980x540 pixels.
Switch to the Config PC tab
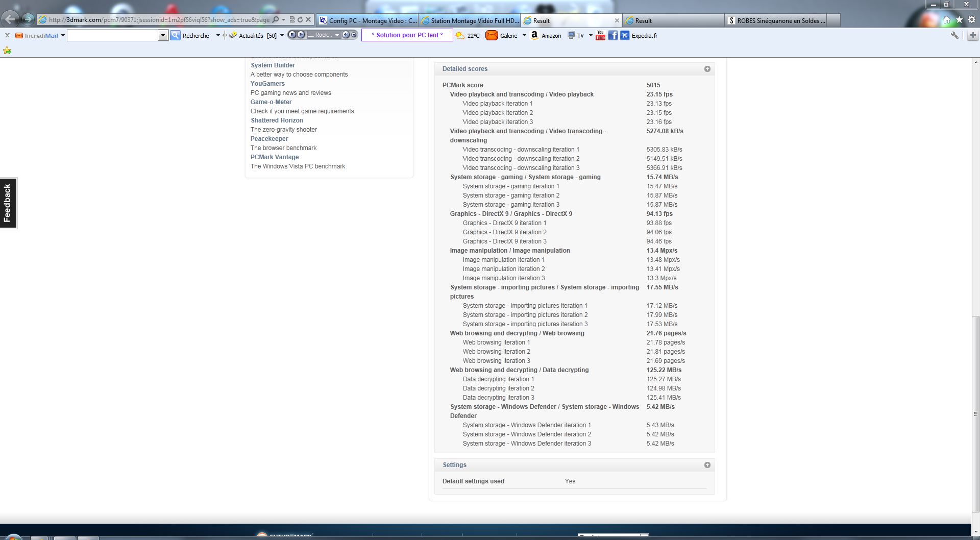(x=367, y=20)
